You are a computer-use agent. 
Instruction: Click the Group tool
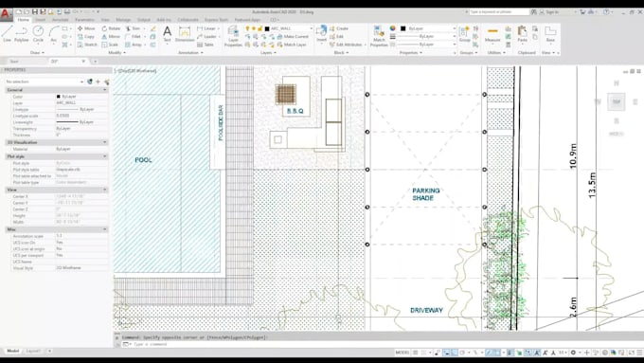click(464, 34)
